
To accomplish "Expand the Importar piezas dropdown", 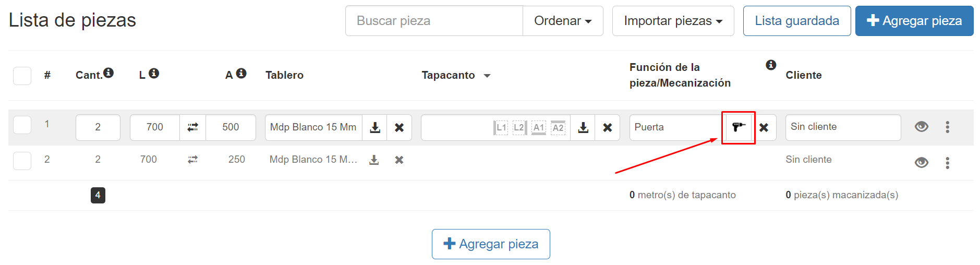I will point(673,21).
